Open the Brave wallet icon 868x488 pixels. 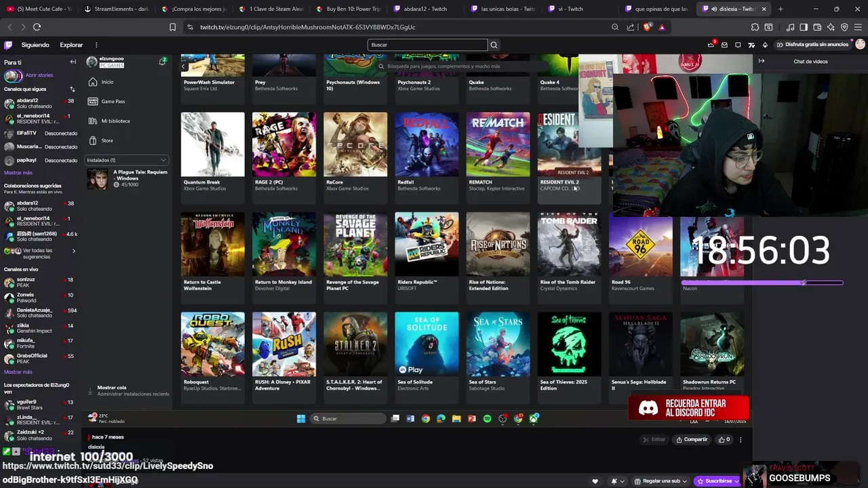click(817, 27)
